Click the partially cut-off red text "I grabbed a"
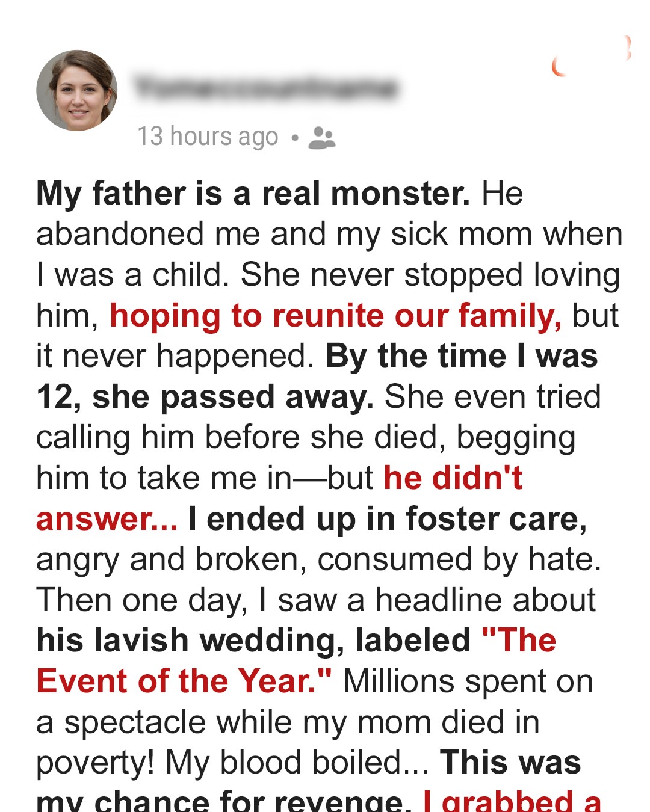The height and width of the screenshot is (812, 650). pos(512,801)
